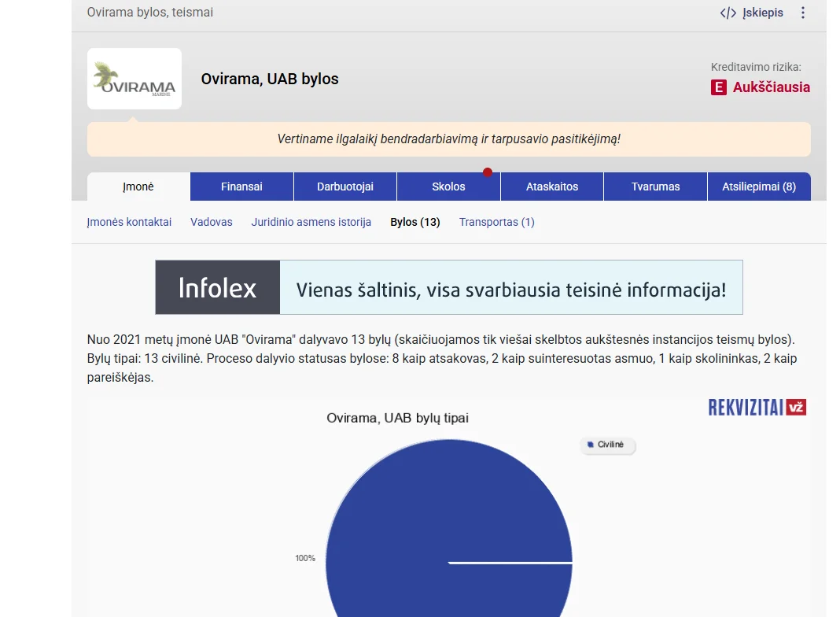This screenshot has height=617, width=840.
Task: Click the Įskiepis text link
Action: 763,13
